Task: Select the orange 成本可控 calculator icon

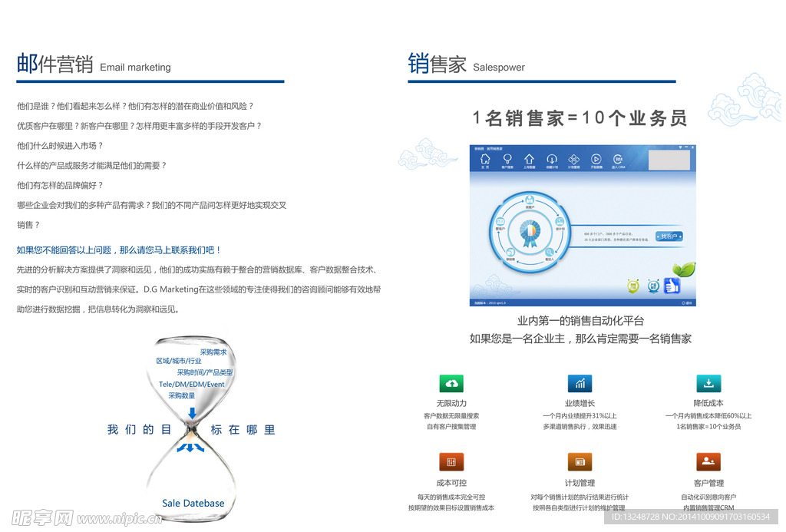Action: pyautogui.click(x=451, y=461)
